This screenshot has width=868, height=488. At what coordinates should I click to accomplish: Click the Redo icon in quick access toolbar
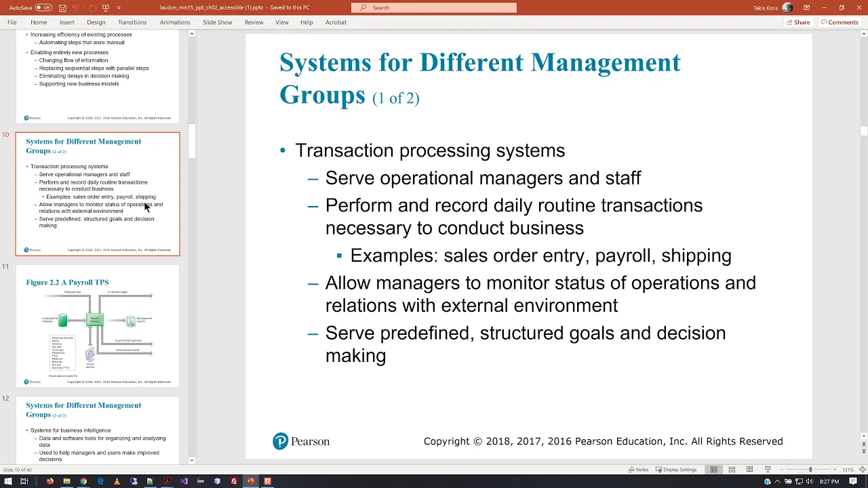coord(92,7)
